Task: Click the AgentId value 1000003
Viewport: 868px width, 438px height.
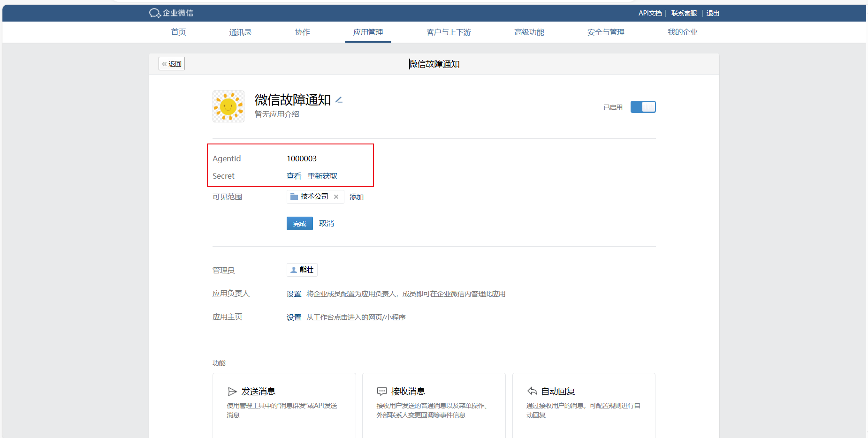Action: click(302, 159)
